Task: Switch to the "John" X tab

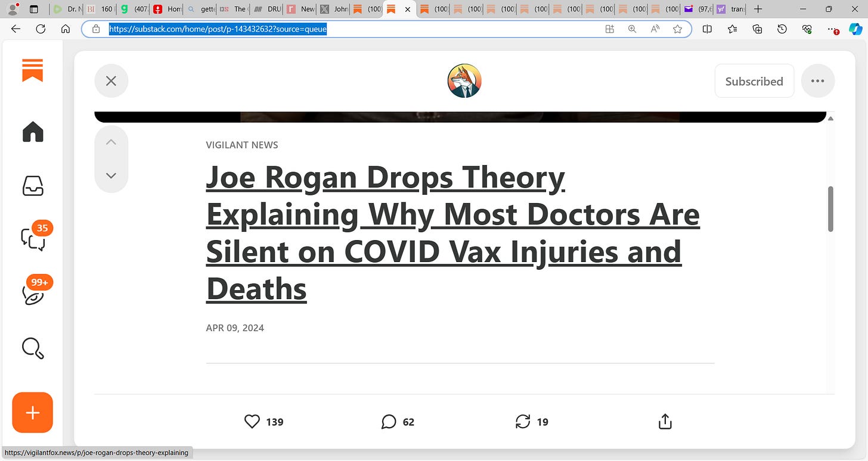Action: tap(333, 9)
